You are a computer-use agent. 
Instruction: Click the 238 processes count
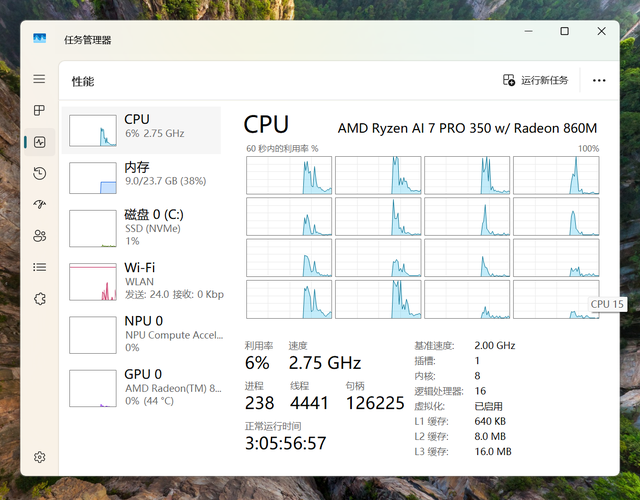pyautogui.click(x=260, y=403)
